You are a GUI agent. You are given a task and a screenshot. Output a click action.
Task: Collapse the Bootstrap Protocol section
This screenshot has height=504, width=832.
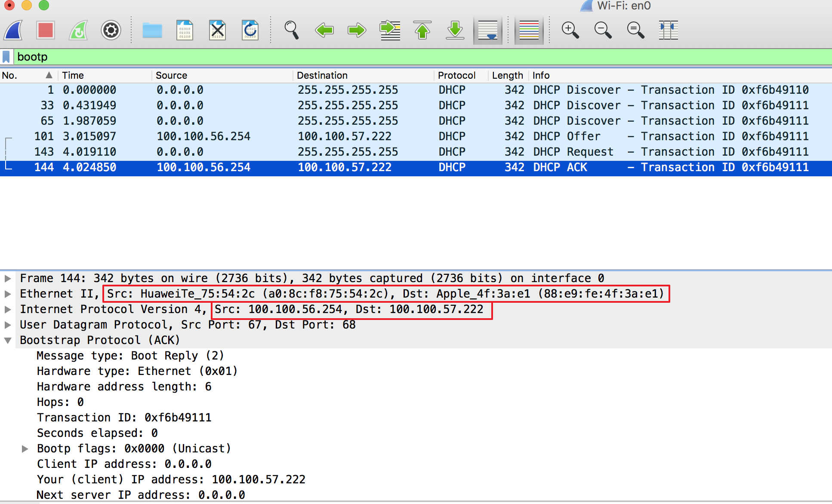7,340
